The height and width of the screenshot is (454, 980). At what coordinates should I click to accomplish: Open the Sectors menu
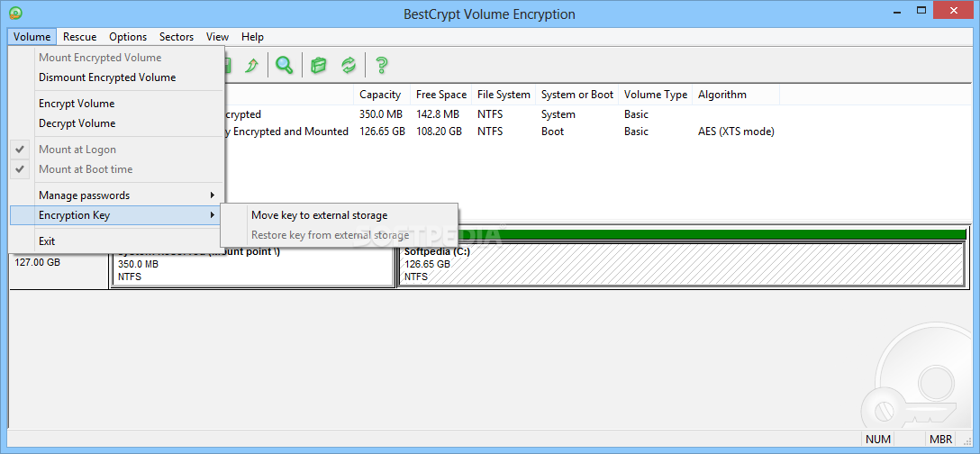(177, 37)
